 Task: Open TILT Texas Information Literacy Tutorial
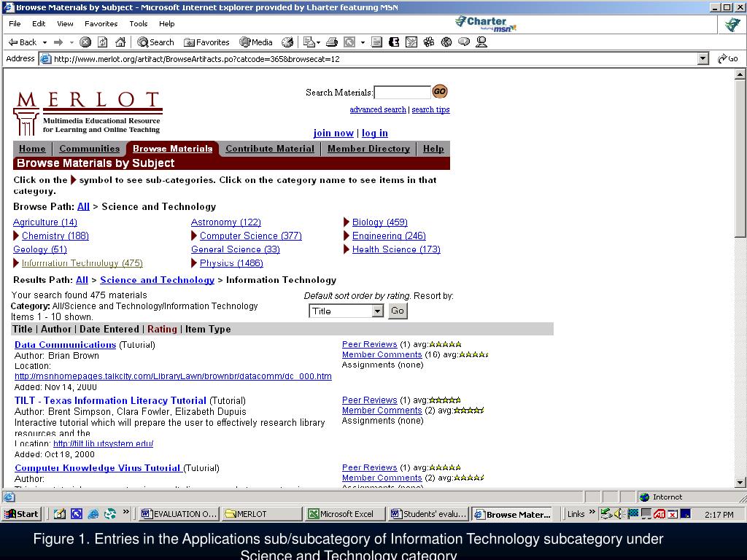point(111,400)
